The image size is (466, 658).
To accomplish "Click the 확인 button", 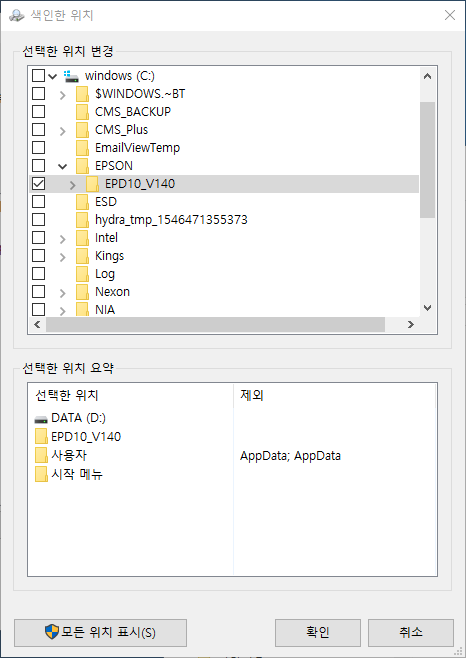I will [318, 632].
